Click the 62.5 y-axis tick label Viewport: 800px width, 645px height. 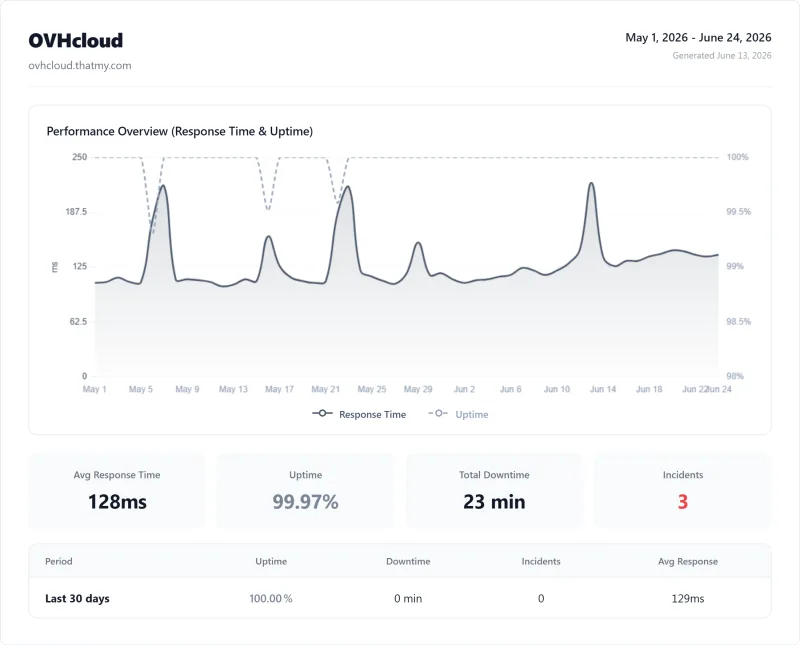pos(79,321)
